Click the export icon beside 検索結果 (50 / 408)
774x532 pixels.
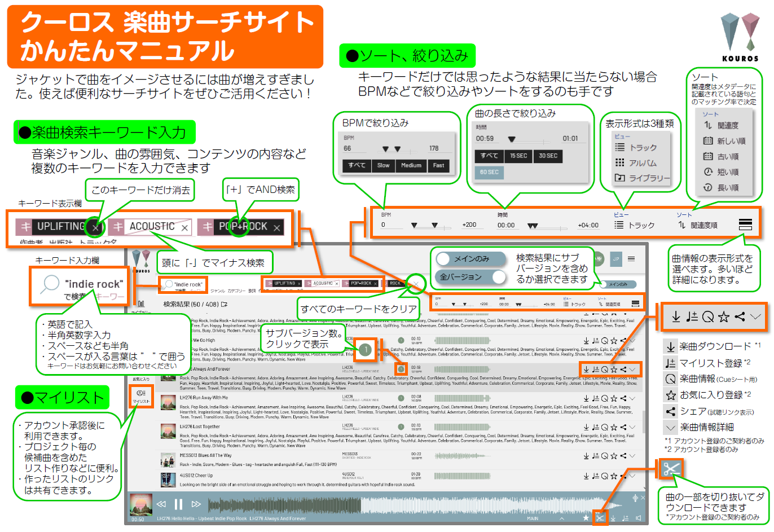tap(224, 304)
